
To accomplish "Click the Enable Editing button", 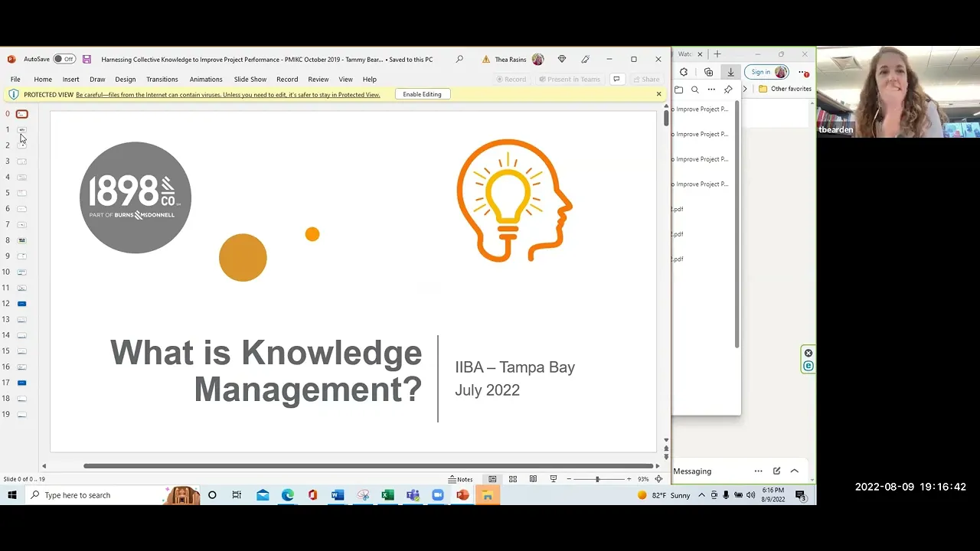I will 422,94.
